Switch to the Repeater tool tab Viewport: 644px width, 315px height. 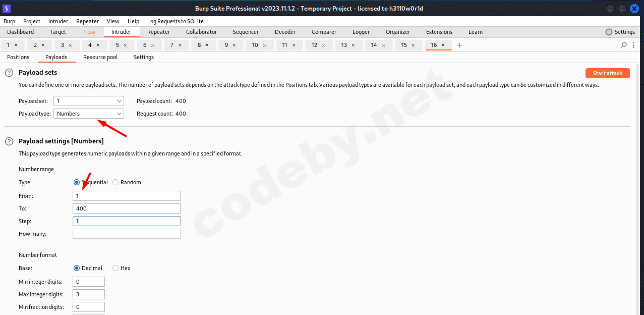click(158, 32)
